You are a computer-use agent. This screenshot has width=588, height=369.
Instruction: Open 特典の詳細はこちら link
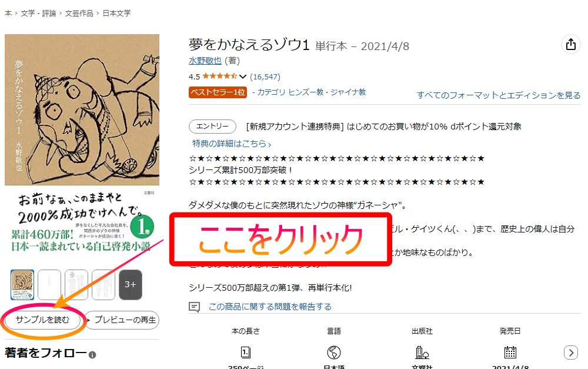(x=231, y=144)
